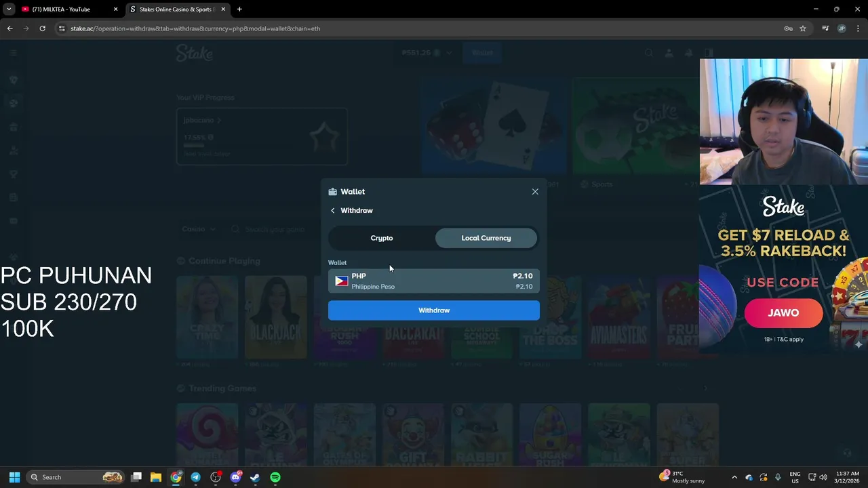The width and height of the screenshot is (868, 488).
Task: Open Chrome media controls icon
Action: (825, 28)
